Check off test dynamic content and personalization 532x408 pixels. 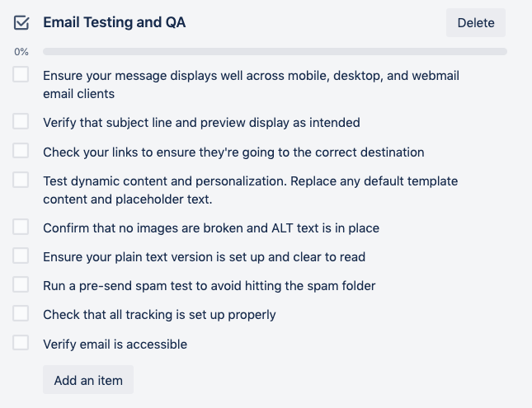[x=21, y=180]
